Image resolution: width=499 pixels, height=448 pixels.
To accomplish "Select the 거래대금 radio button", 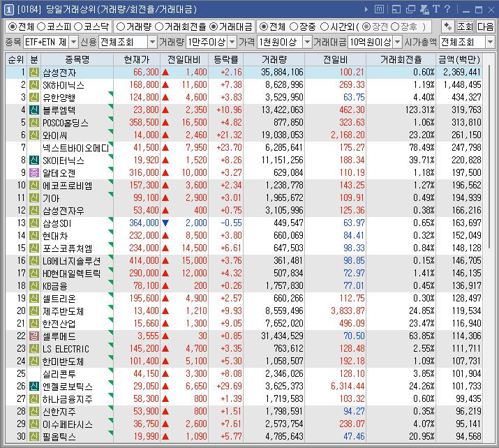I will tap(214, 27).
